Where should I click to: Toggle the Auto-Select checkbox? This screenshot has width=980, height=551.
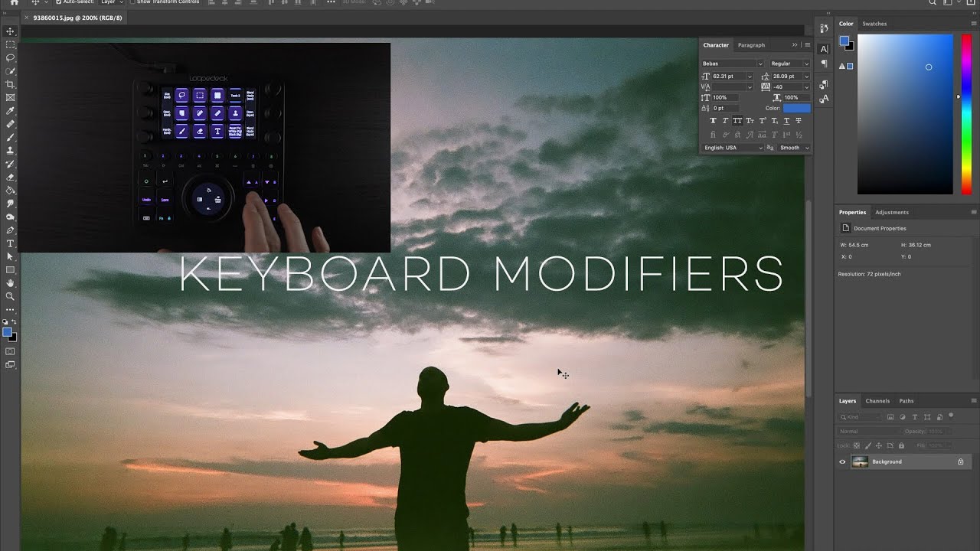pyautogui.click(x=59, y=2)
